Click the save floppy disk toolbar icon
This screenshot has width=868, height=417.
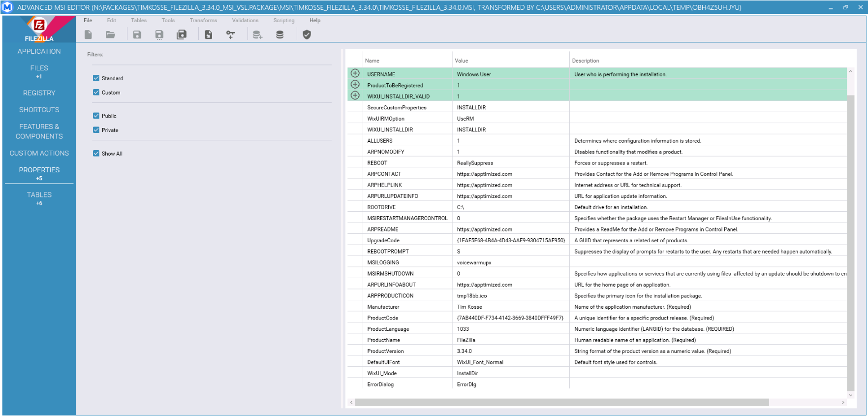click(x=137, y=34)
